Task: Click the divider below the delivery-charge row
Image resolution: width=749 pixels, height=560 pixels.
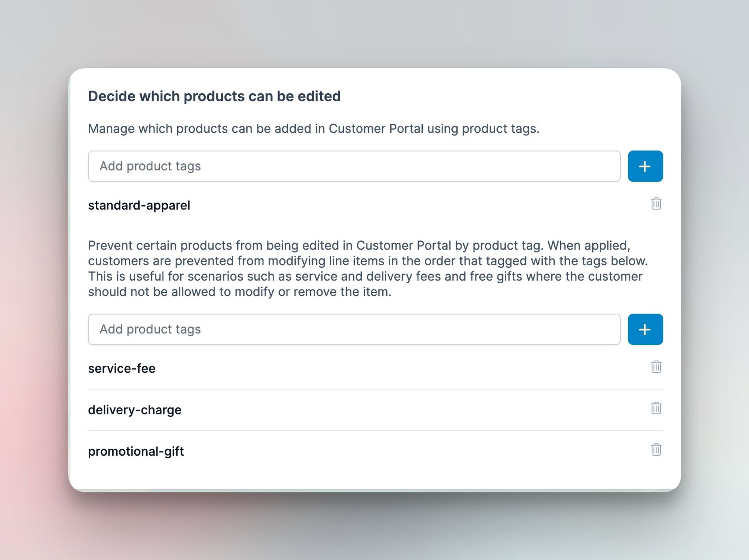Action: coord(374,430)
